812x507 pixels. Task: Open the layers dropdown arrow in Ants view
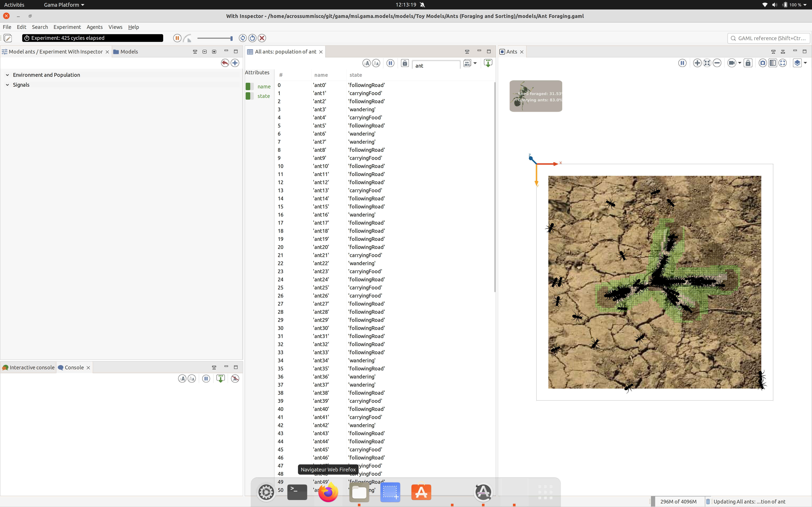[805, 63]
